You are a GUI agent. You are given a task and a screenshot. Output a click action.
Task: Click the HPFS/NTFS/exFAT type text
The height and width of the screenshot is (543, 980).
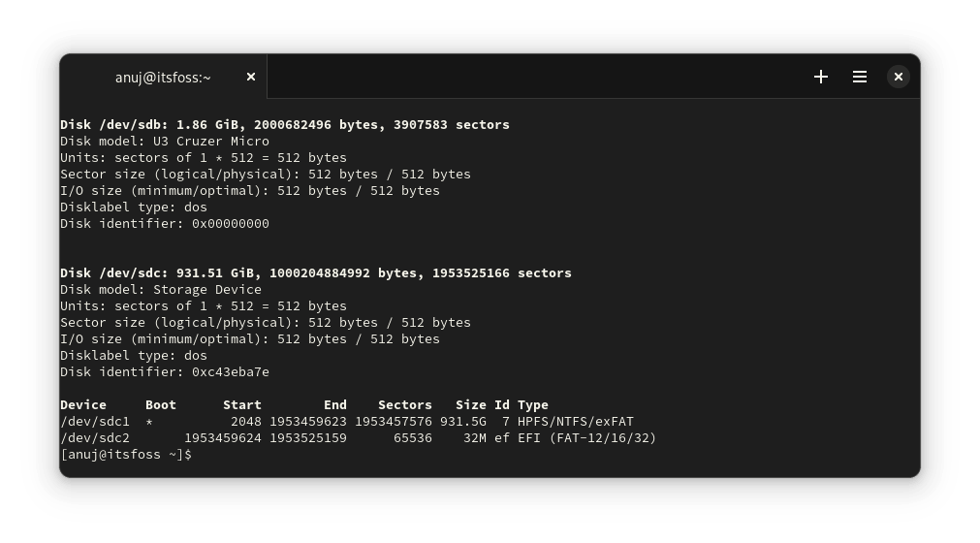[576, 422]
